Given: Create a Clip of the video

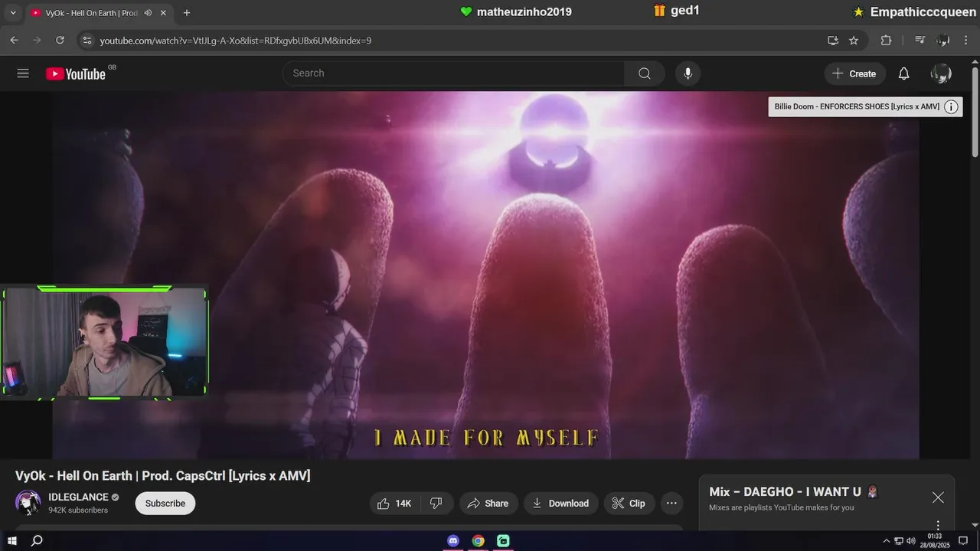Looking at the screenshot, I should pos(629,503).
